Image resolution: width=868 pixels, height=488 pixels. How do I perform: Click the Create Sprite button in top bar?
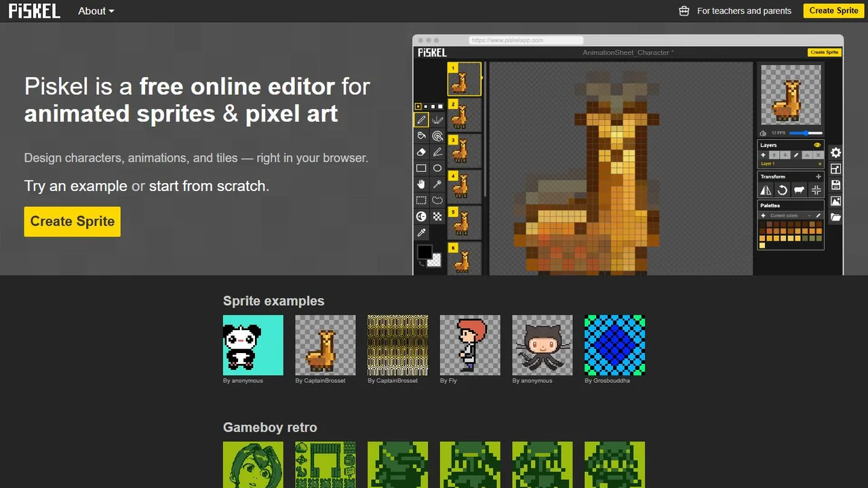point(833,11)
